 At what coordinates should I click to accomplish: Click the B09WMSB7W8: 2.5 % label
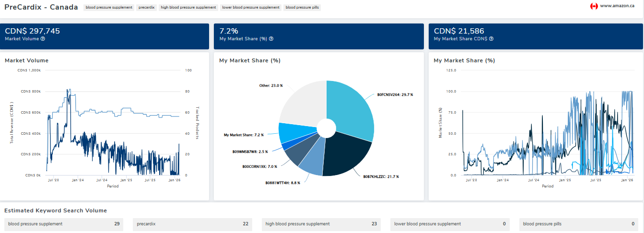(250, 151)
